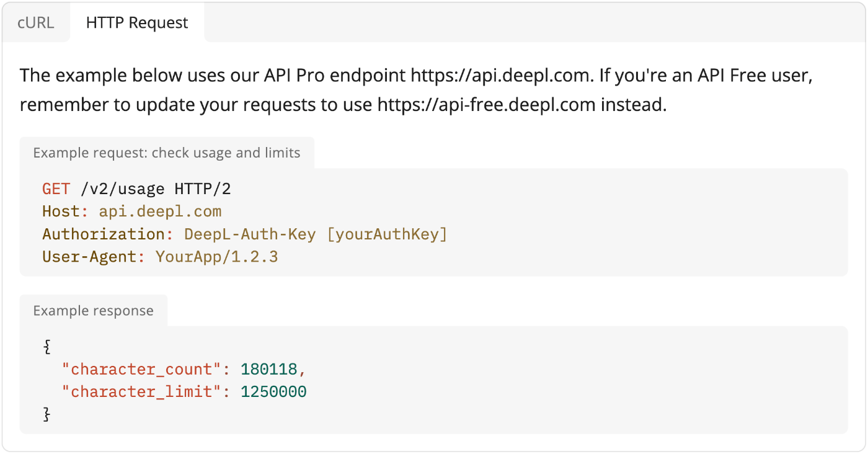Click the 1250000 character limit value
The image size is (868, 454).
click(273, 392)
